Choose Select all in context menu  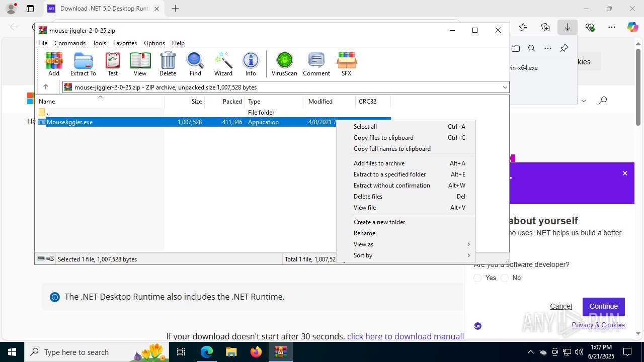(x=406, y=127)
